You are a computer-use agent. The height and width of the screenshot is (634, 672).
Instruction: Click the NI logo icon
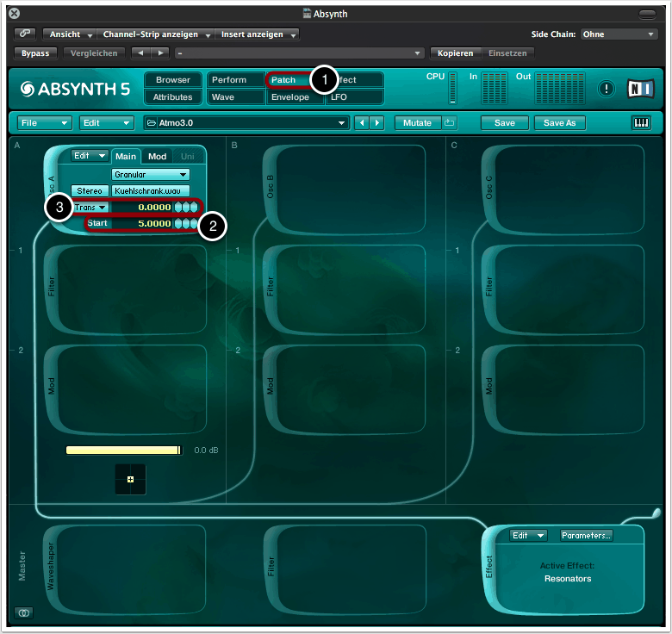click(x=641, y=88)
